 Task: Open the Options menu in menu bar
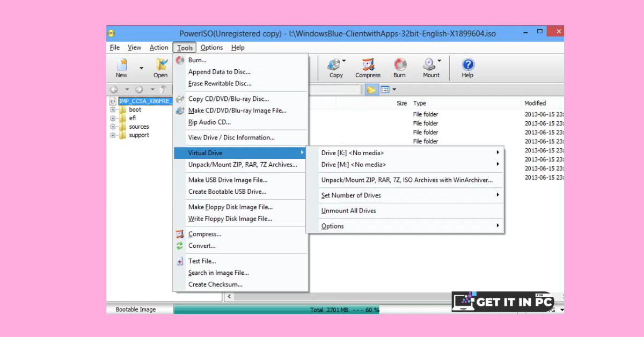tap(212, 48)
